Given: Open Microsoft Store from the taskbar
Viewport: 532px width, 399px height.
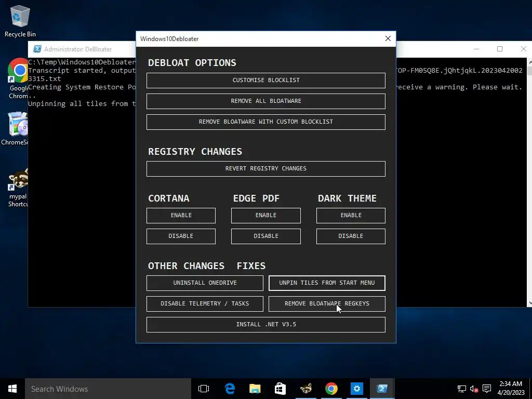Looking at the screenshot, I should tap(280, 389).
